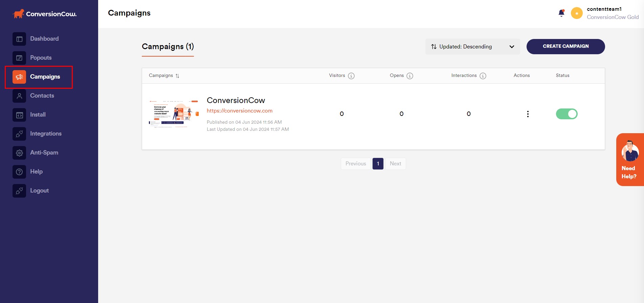The height and width of the screenshot is (303, 644).
Task: Select the Logout menu item
Action: [39, 190]
